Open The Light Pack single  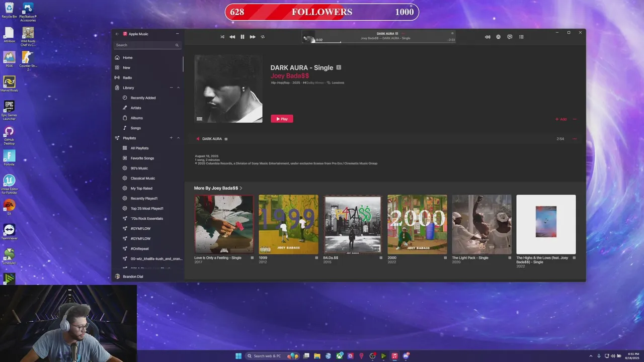481,224
